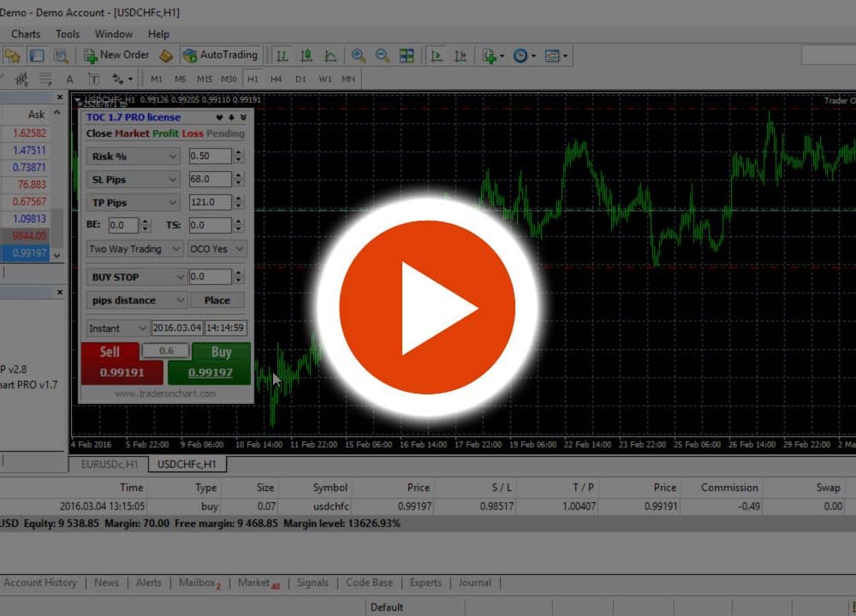
Task: Click the Place button
Action: click(217, 300)
